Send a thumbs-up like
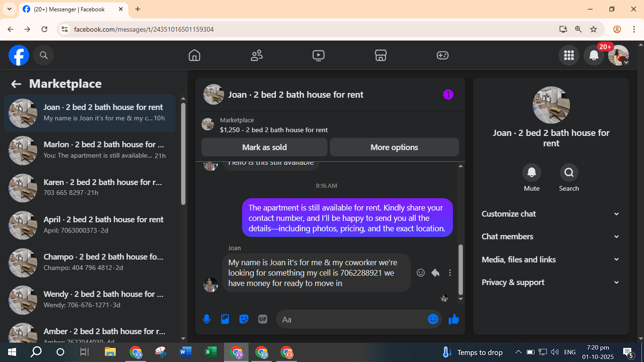Image resolution: width=644 pixels, height=362 pixels. pyautogui.click(x=454, y=320)
